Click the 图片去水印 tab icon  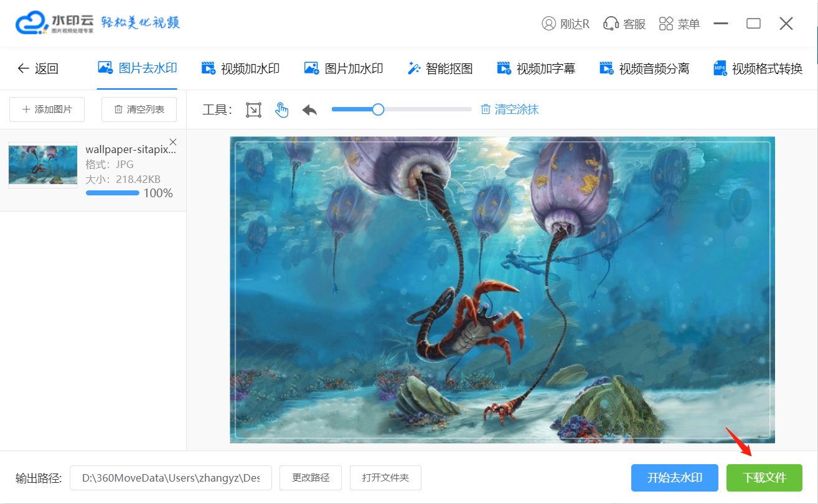(x=105, y=68)
